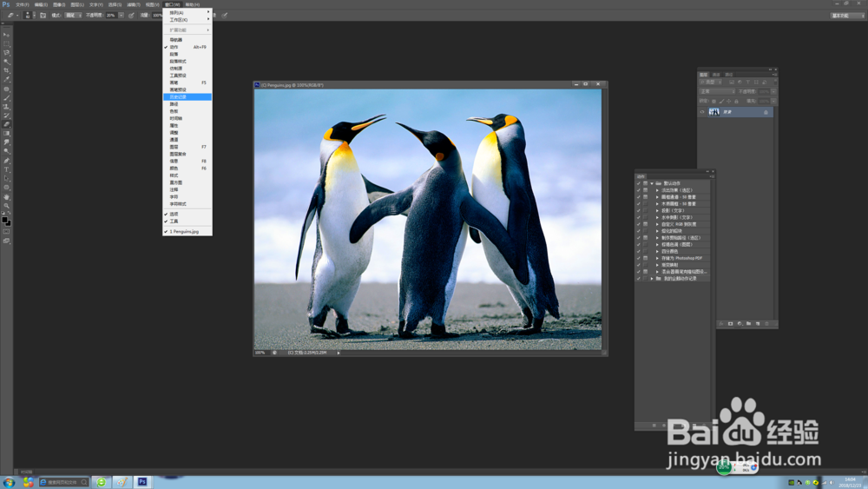Select the History Brush tool
This screenshot has height=489, width=868.
pyautogui.click(x=7, y=116)
